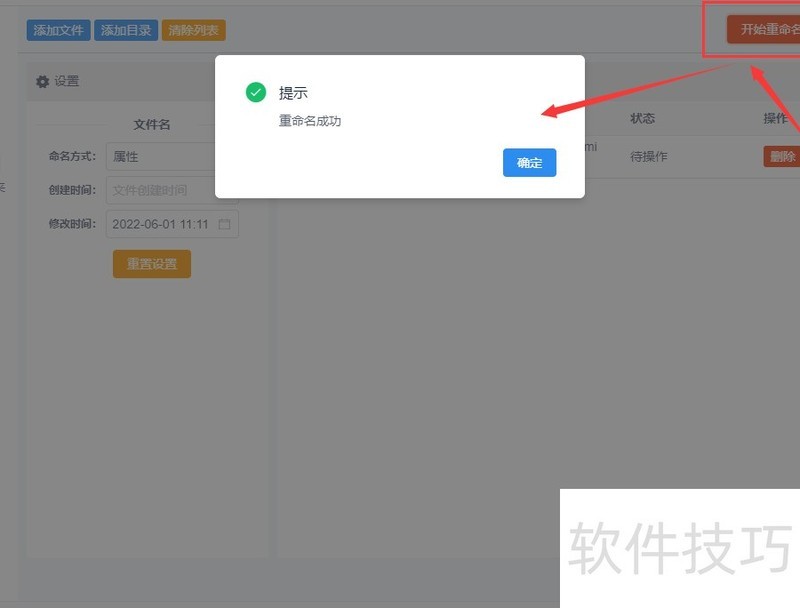800x608 pixels.
Task: Click the green success checkmark icon
Action: pyautogui.click(x=256, y=92)
